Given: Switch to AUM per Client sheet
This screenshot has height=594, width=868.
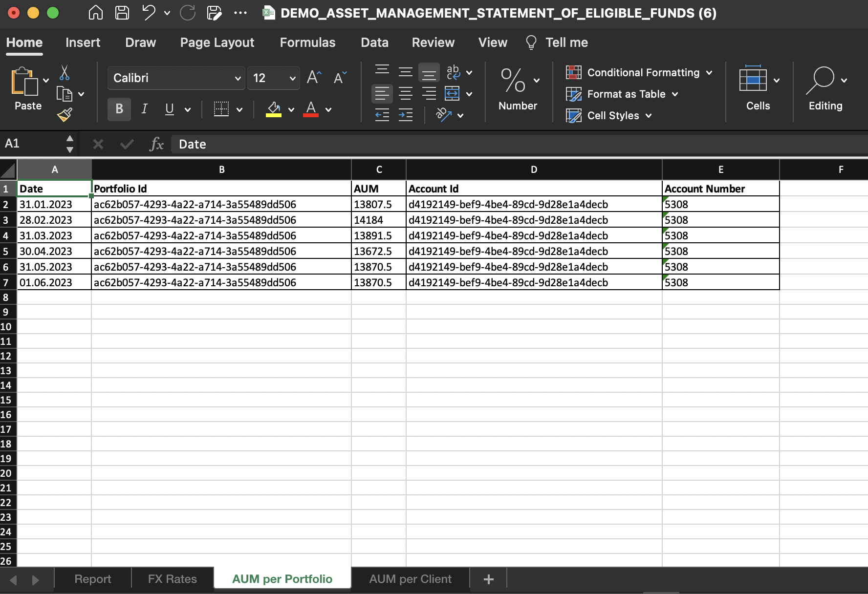Looking at the screenshot, I should coord(410,579).
